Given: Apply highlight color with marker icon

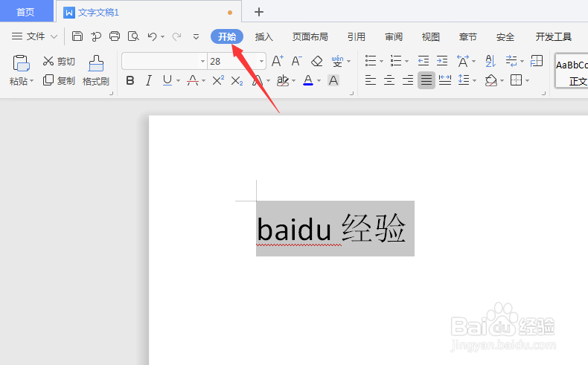Looking at the screenshot, I should (282, 80).
